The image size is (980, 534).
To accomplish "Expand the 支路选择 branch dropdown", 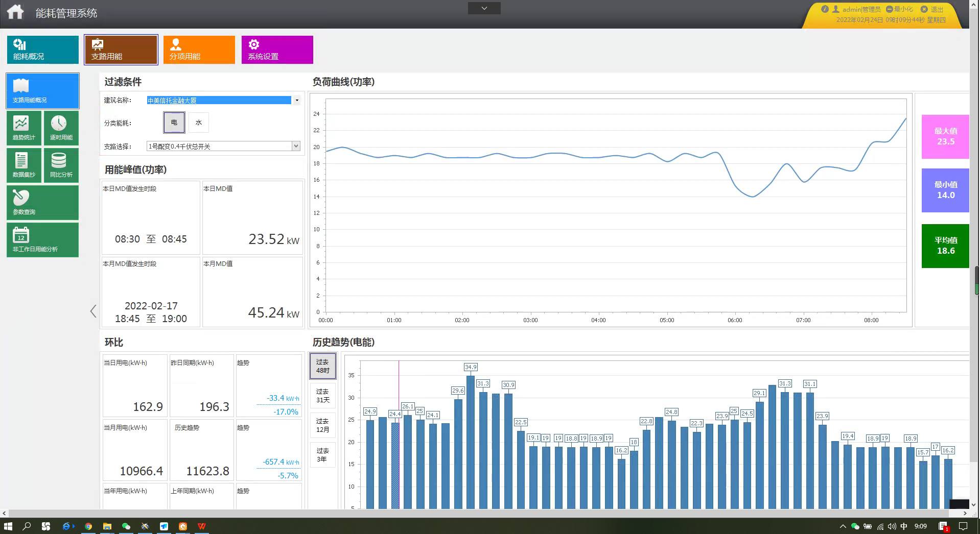I will 295,147.
